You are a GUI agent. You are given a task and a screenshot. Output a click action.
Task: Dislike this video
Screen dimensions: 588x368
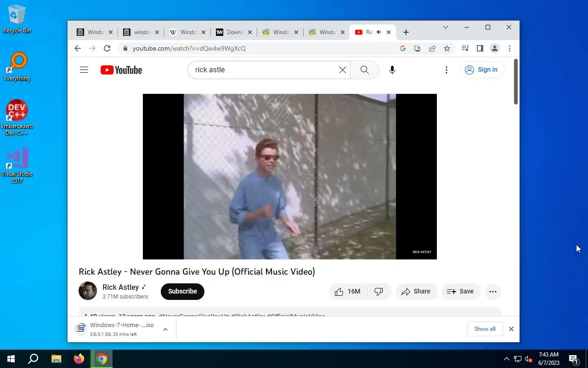coord(379,292)
